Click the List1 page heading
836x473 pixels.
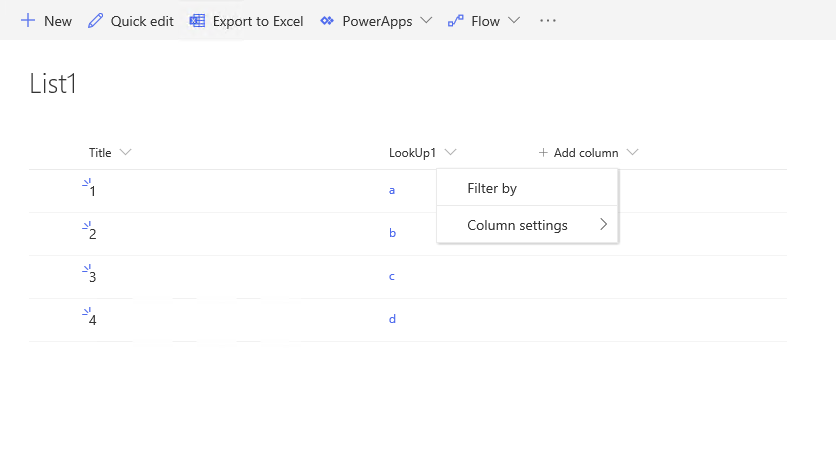pyautogui.click(x=53, y=84)
